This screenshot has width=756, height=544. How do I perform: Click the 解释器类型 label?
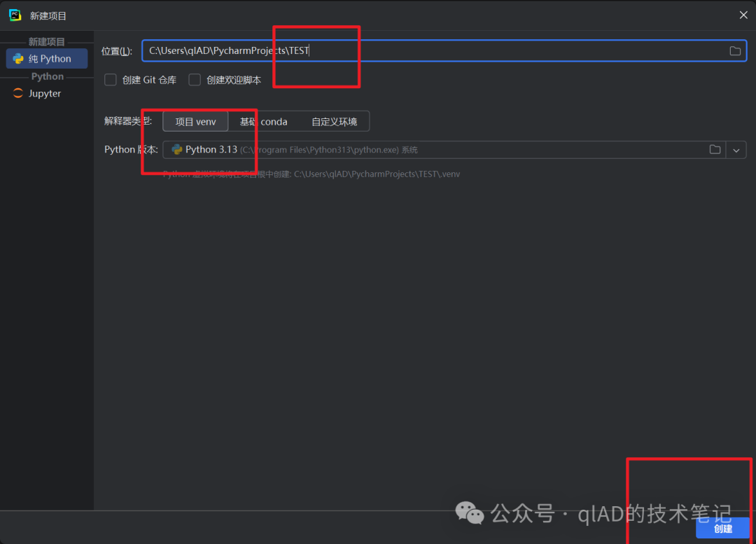tap(128, 121)
